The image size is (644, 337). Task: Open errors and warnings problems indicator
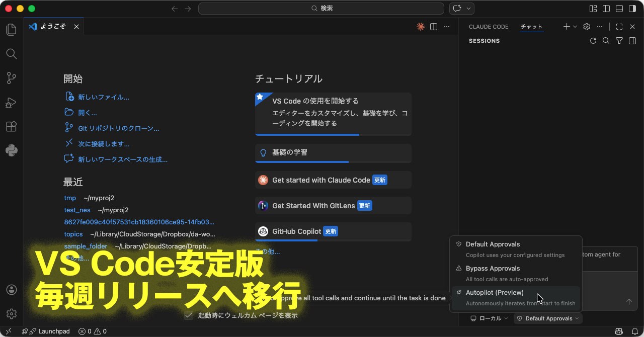point(92,331)
